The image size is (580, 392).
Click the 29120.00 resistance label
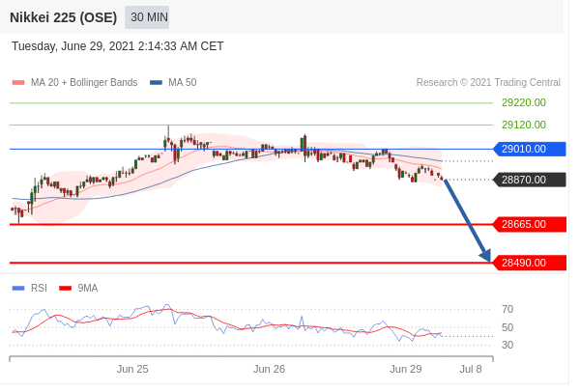[523, 125]
